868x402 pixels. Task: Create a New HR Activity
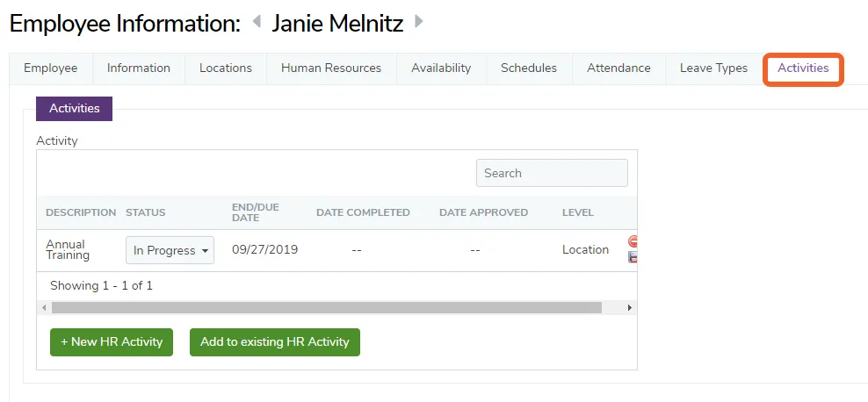coord(112,342)
